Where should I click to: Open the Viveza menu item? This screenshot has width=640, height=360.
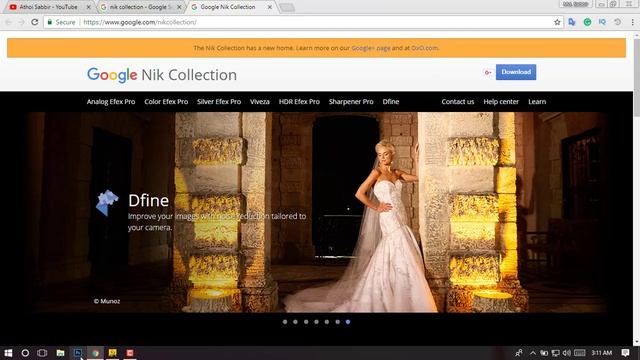pyautogui.click(x=260, y=102)
